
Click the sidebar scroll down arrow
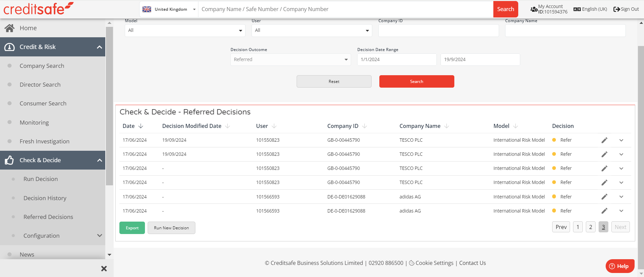point(109,255)
